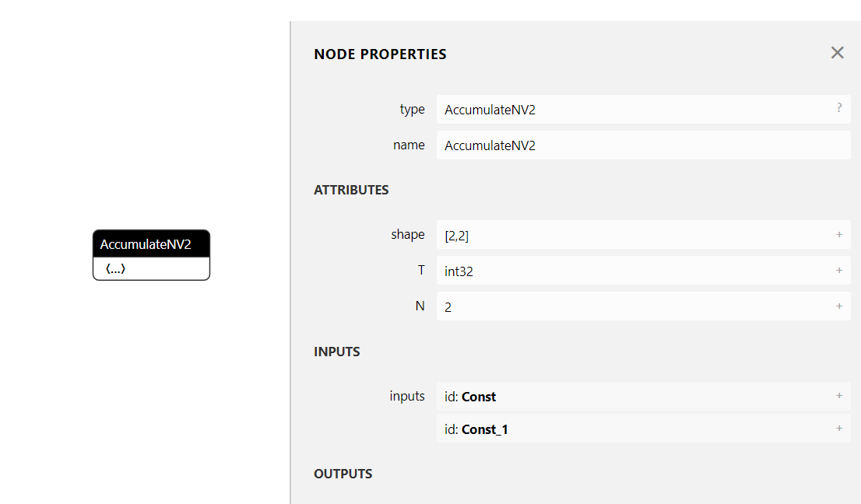The width and height of the screenshot is (861, 504).
Task: Expand the Const input plus icon
Action: (839, 395)
